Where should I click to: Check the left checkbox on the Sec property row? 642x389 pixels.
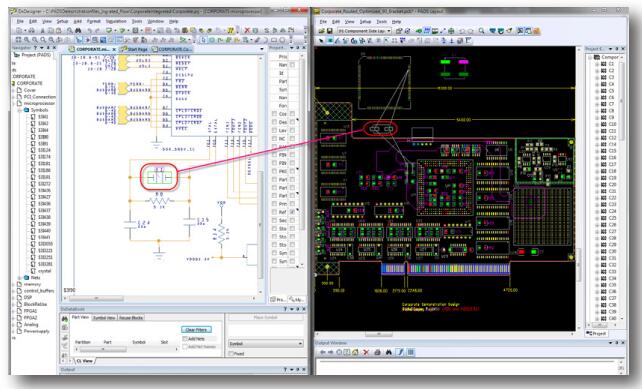pos(274,220)
